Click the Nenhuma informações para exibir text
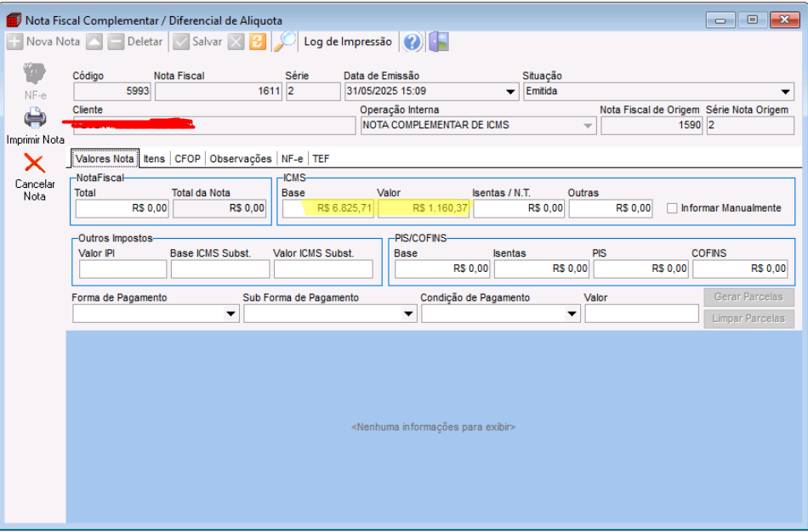The image size is (808, 532). pos(434,427)
